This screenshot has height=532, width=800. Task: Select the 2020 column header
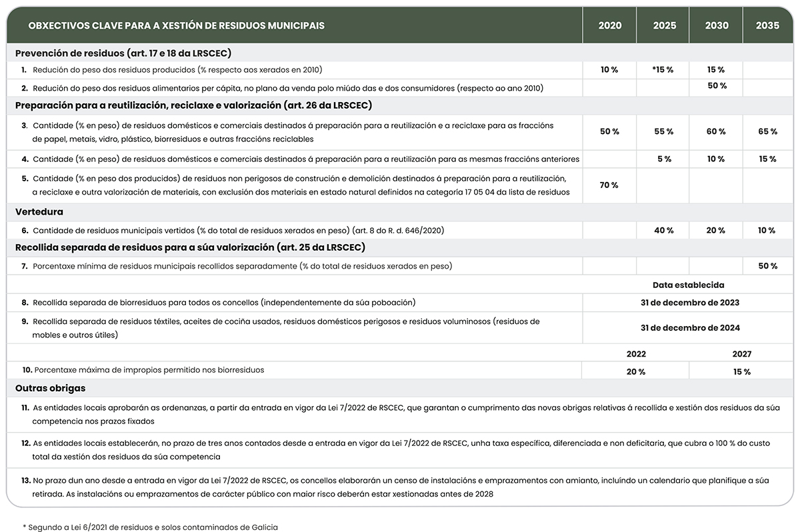click(609, 25)
